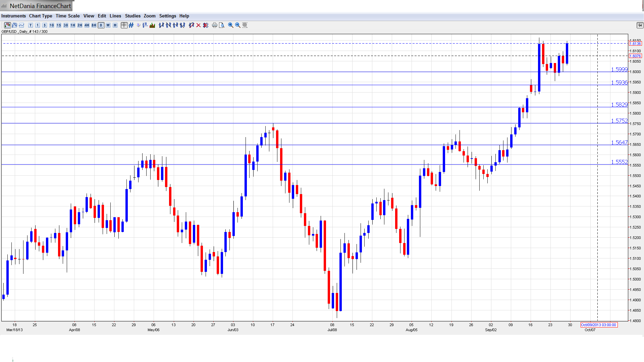Set time scale to 4 hours
644x362 pixels.
(87, 25)
